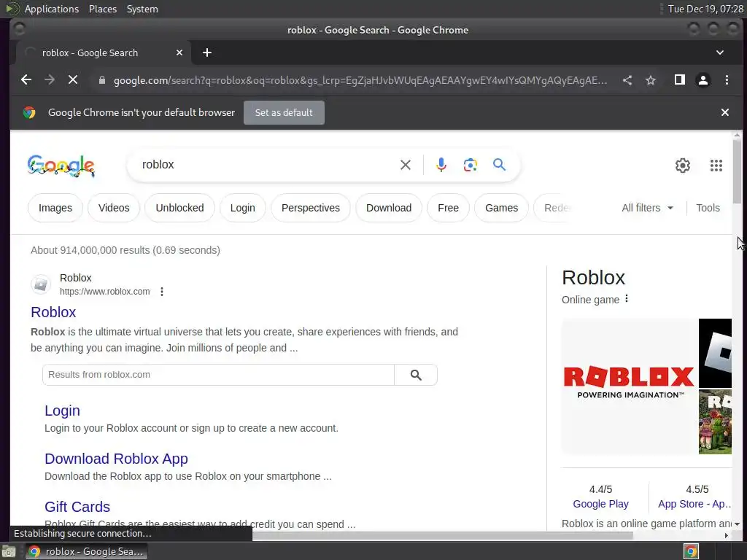Stop loading the page with the X button
The width and height of the screenshot is (747, 560).
click(73, 80)
